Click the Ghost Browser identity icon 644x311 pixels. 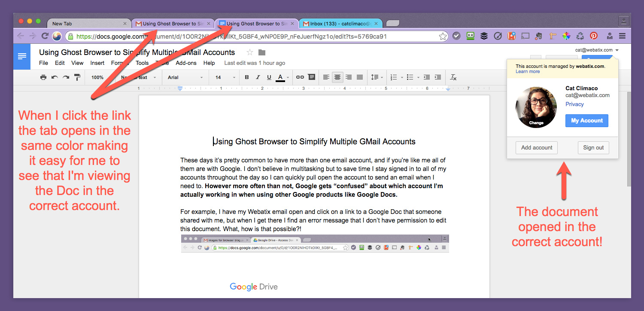57,37
